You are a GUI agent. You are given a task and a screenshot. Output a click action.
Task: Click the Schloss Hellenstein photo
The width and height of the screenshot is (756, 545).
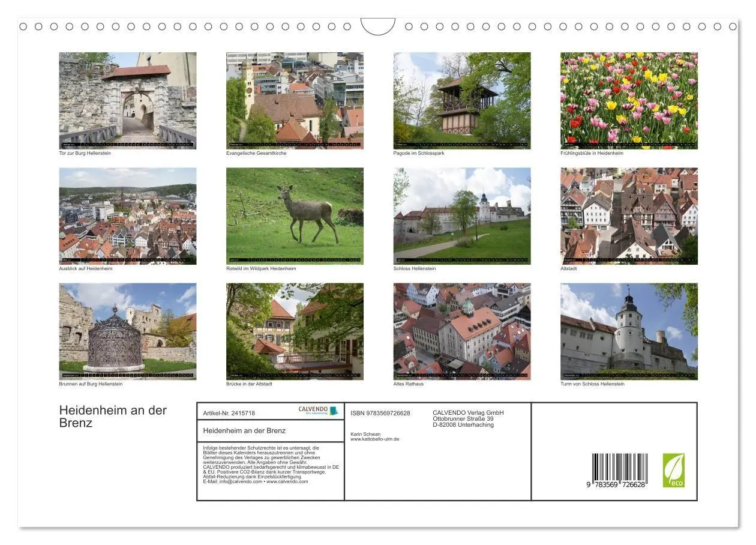pyautogui.click(x=462, y=216)
